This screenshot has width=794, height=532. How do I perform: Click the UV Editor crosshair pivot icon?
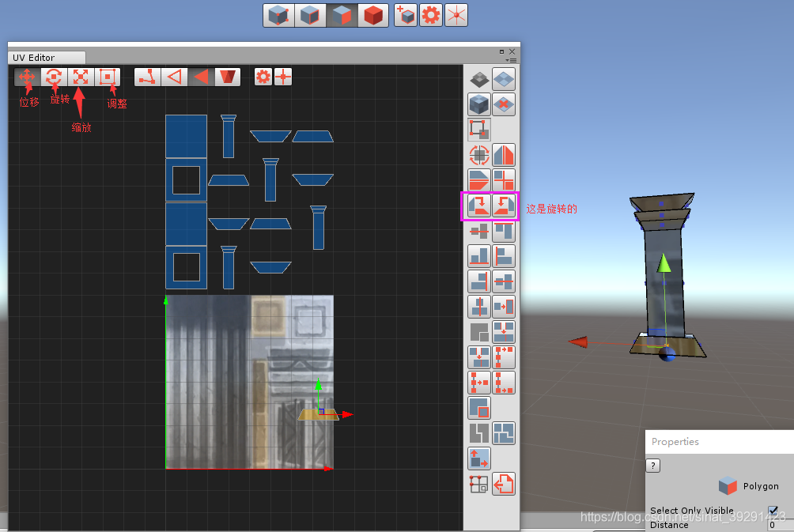click(x=283, y=77)
